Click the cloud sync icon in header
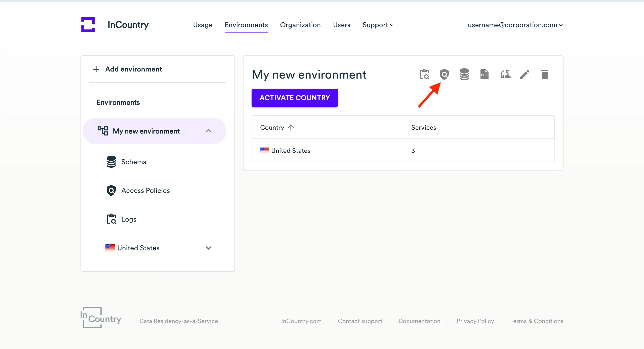The height and width of the screenshot is (349, 644). (505, 74)
